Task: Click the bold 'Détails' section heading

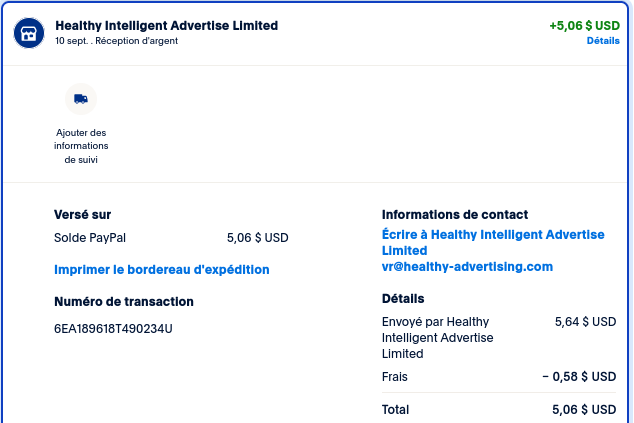Action: 403,299
